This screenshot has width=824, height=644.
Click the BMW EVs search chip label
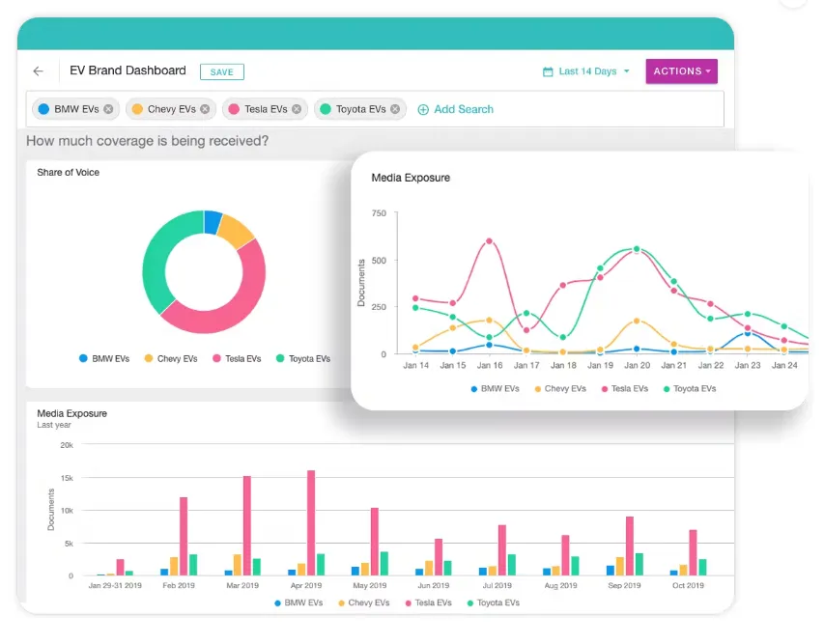tap(76, 109)
